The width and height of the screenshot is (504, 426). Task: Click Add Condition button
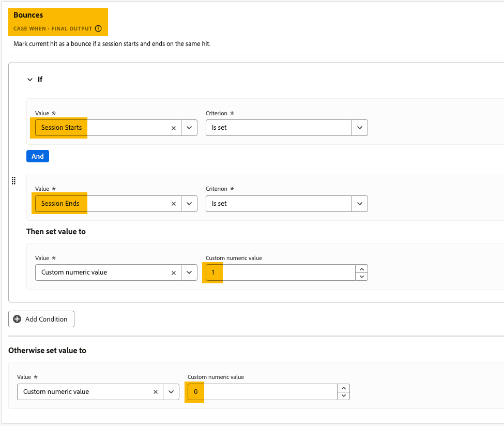coord(41,319)
